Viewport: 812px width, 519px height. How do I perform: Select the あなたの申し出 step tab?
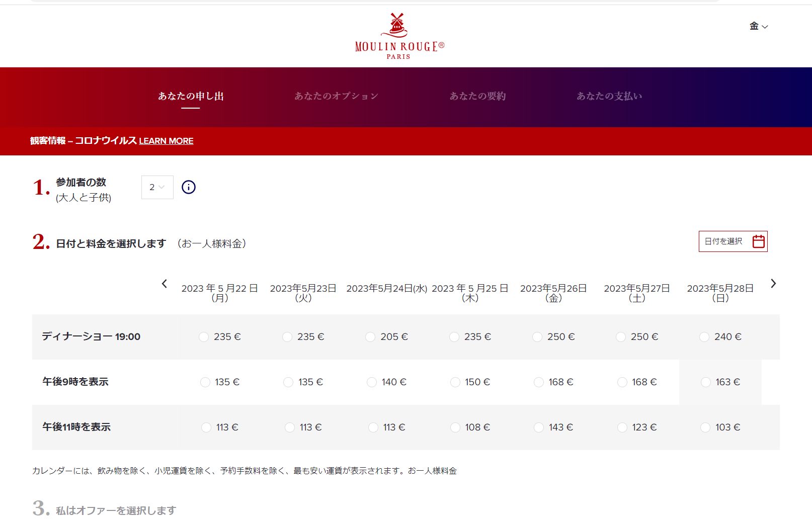click(191, 96)
